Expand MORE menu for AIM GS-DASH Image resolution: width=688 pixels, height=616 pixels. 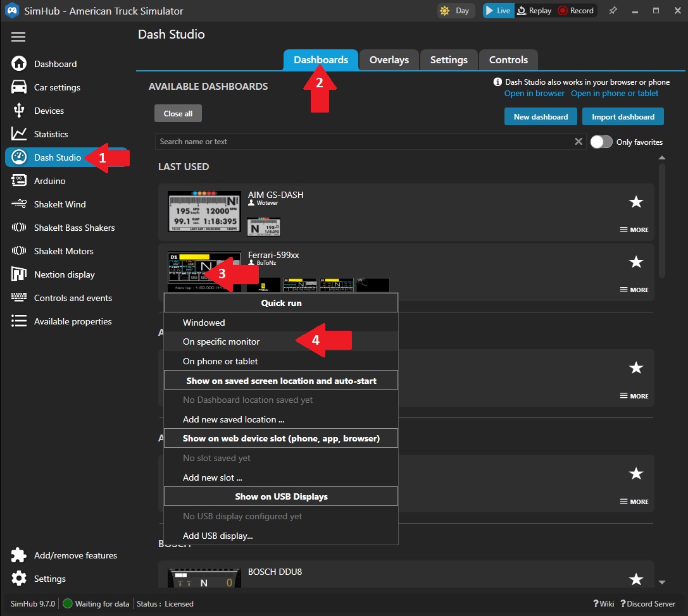(634, 230)
